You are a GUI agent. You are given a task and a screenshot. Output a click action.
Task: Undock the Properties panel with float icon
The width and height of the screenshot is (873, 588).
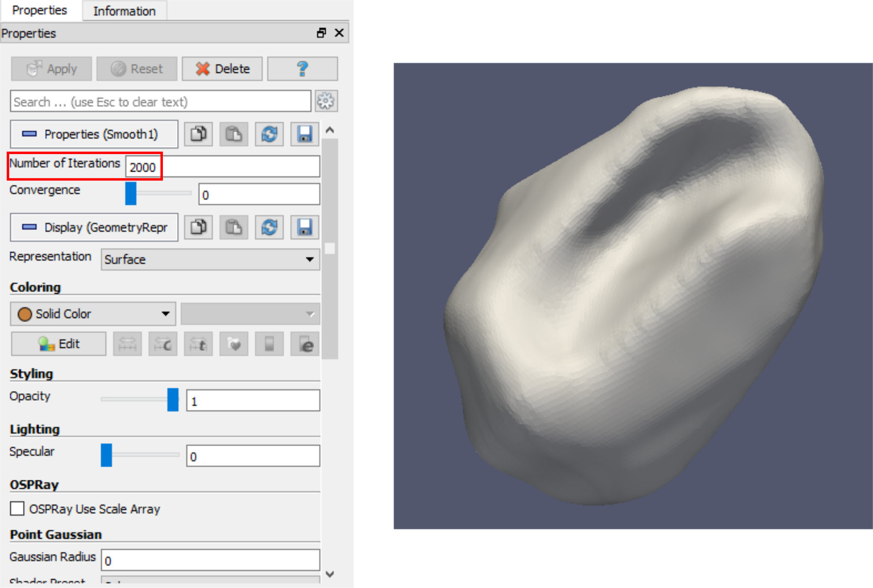321,33
